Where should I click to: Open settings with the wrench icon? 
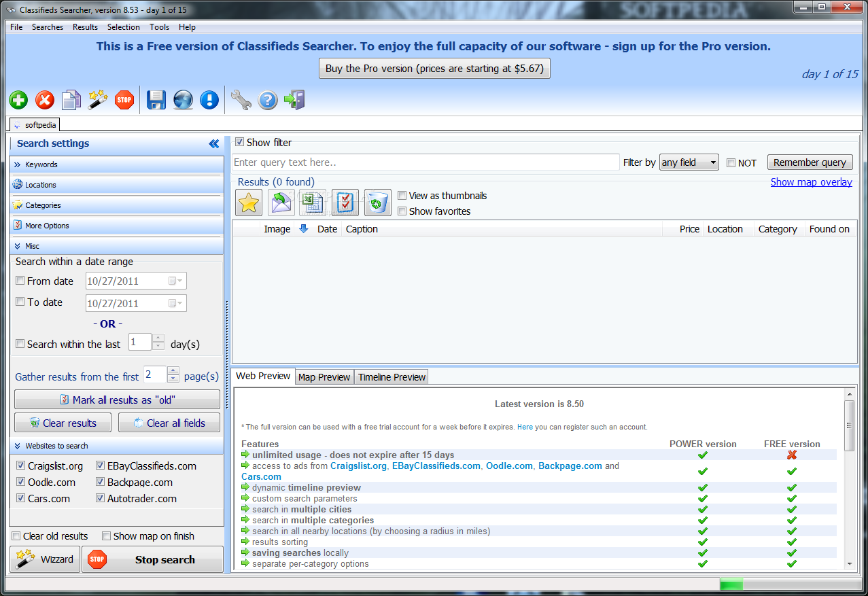coord(241,100)
